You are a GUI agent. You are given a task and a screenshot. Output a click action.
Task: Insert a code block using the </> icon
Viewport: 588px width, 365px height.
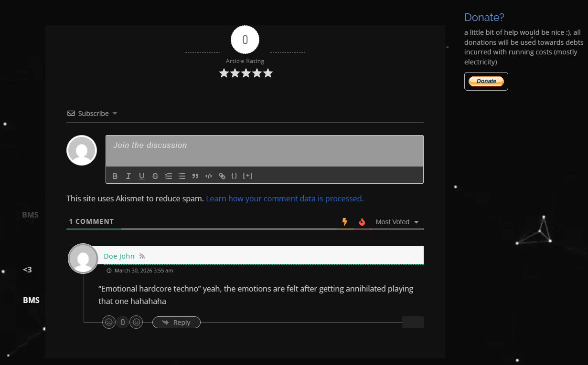(209, 176)
